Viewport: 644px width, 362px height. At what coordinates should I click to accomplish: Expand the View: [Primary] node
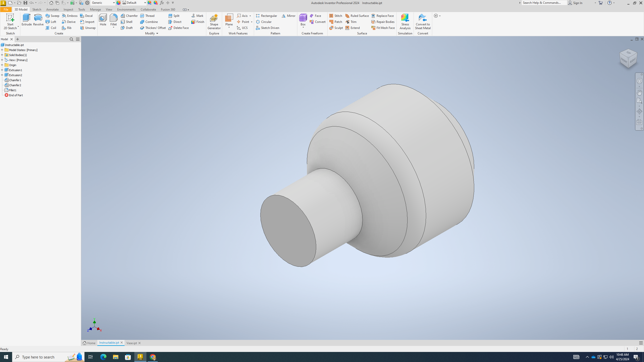[x=2, y=60]
